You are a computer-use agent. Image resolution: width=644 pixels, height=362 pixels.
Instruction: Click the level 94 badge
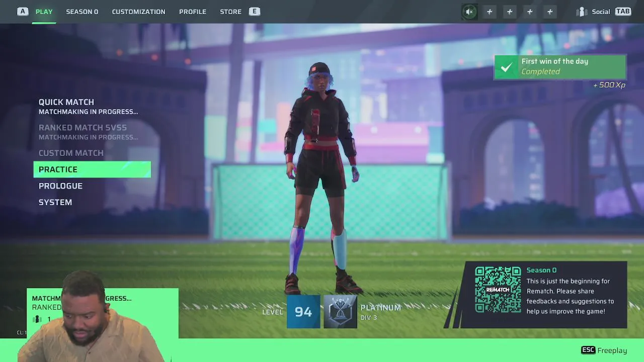303,312
